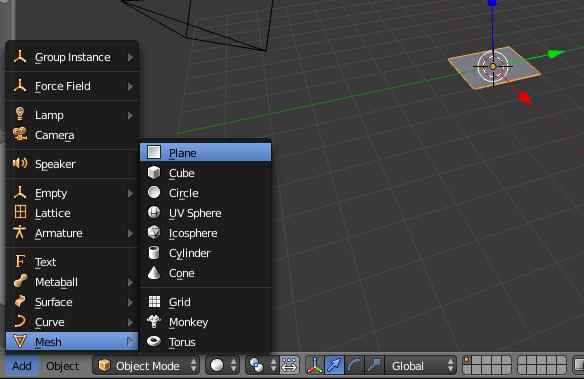Expand the arrow beside Force Field
584x379 pixels.
coord(130,86)
